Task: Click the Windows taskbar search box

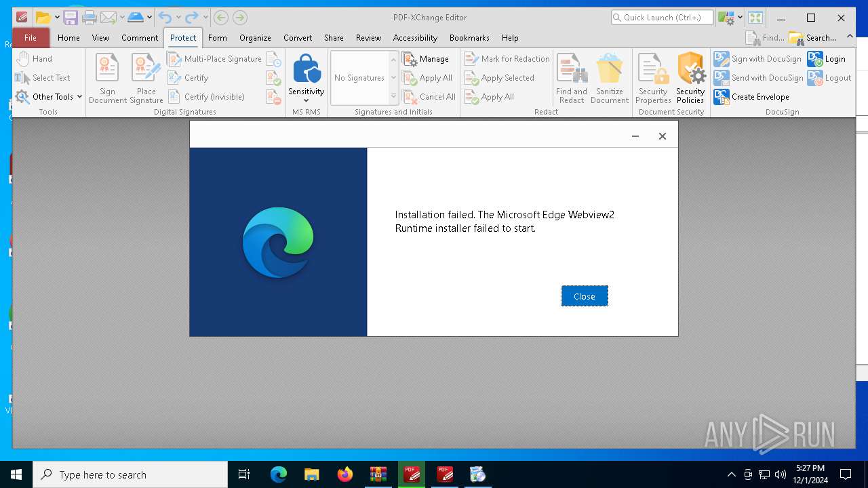Action: 130,474
